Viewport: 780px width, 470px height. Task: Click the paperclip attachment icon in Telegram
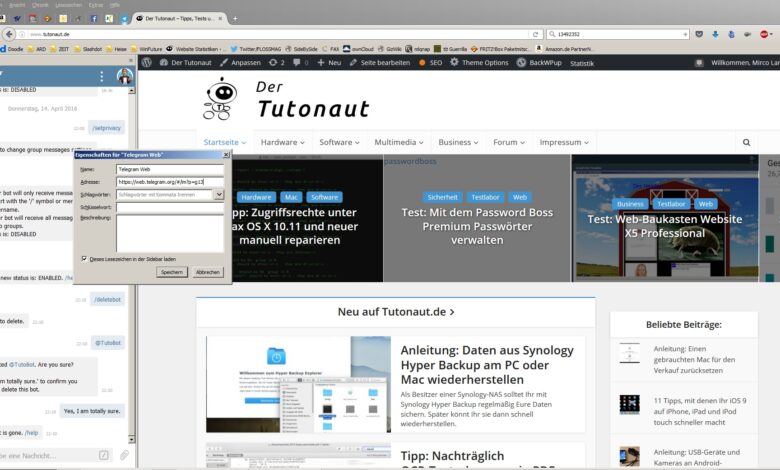[x=125, y=455]
